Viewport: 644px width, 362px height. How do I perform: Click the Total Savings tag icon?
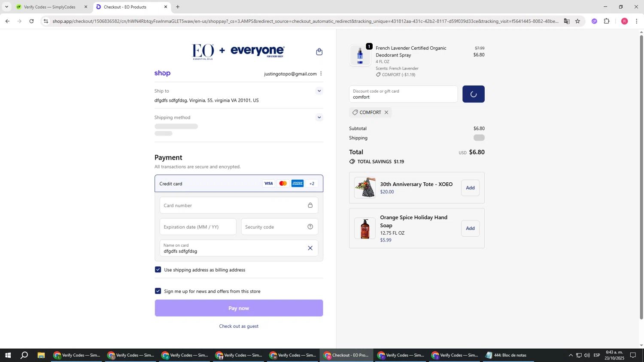point(352,162)
